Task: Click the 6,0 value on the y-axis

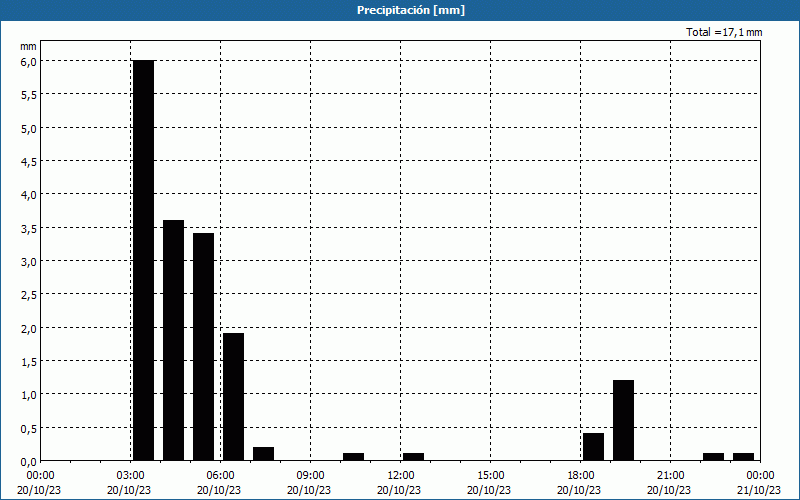Action: [29, 61]
